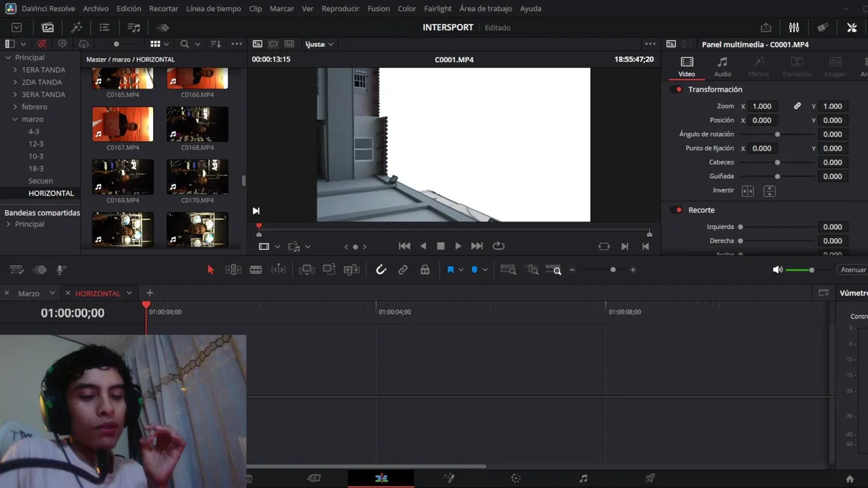Switch to the Marzo timeline tab
This screenshot has height=488, width=868.
pyautogui.click(x=28, y=293)
